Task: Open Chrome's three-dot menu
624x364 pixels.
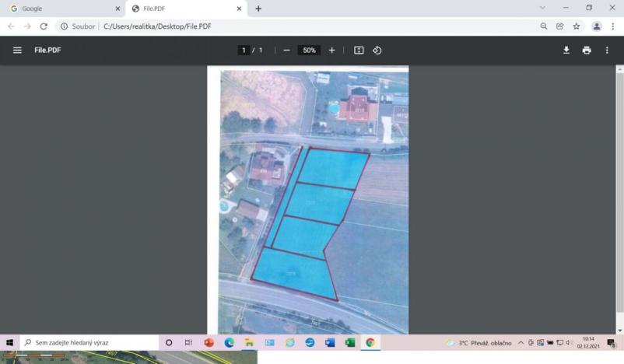Action: (612, 26)
